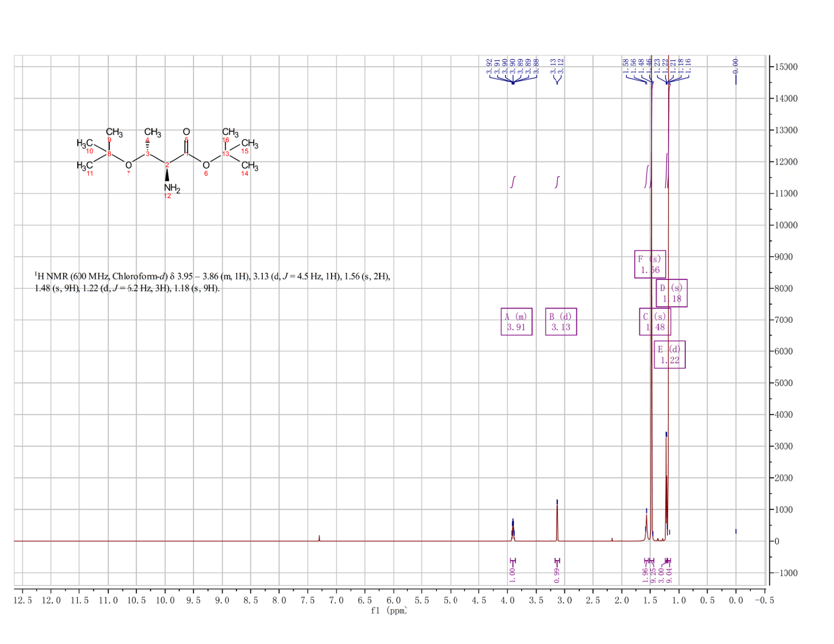Click the integral value 0.99 below the baseline

[x=557, y=575]
